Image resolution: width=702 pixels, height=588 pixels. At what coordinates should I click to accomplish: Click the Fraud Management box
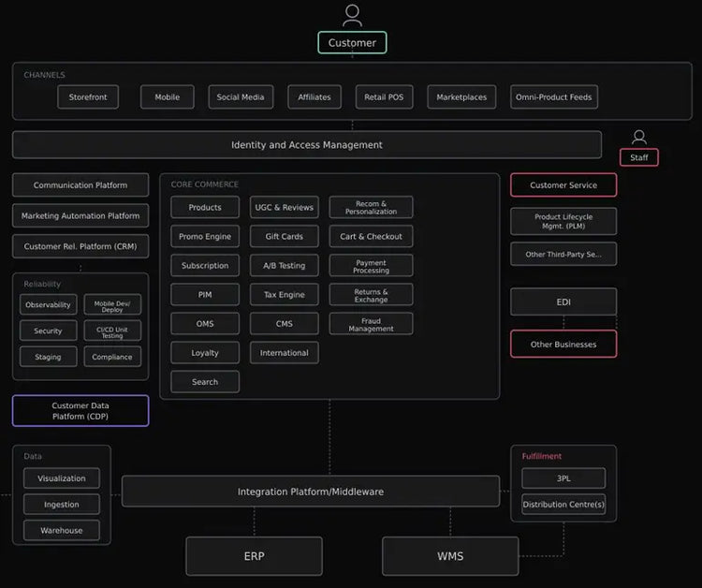[372, 324]
